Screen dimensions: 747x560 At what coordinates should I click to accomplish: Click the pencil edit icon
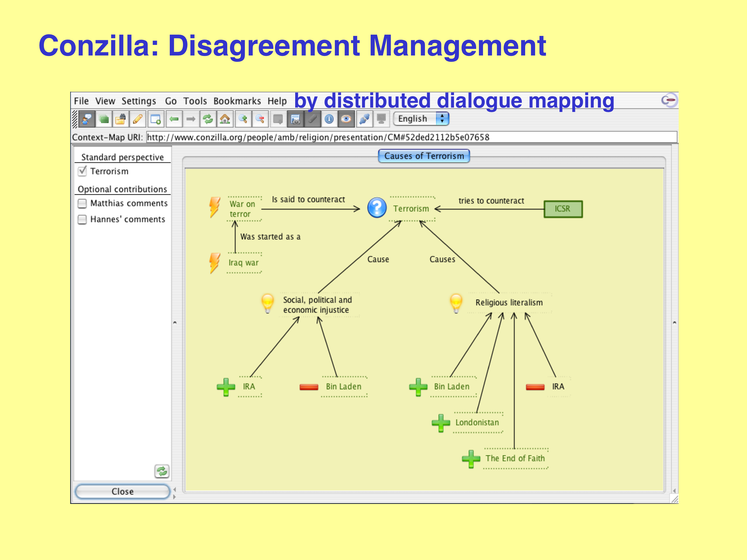[137, 119]
